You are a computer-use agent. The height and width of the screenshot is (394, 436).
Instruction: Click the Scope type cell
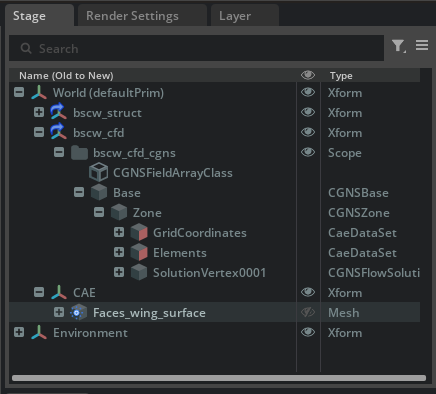pyautogui.click(x=345, y=153)
